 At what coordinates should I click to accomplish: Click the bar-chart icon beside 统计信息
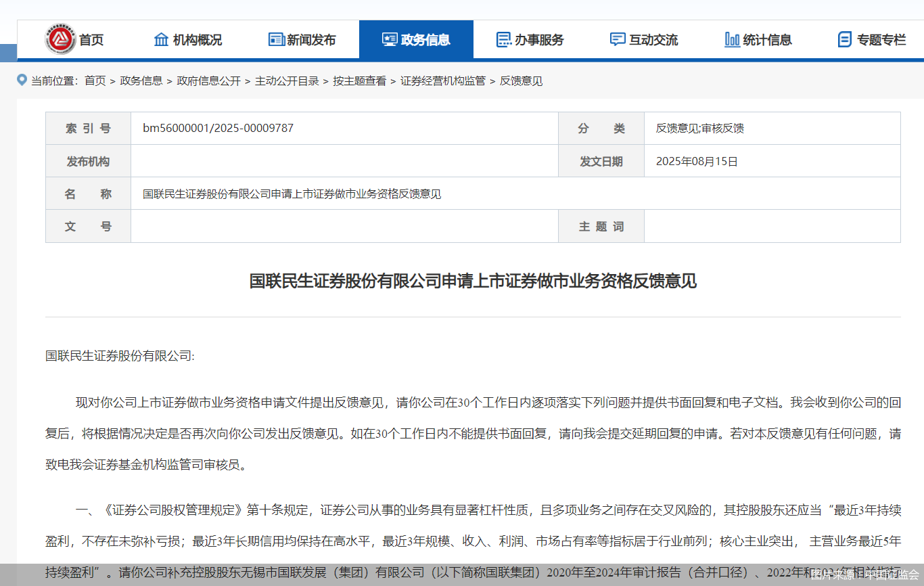point(731,39)
